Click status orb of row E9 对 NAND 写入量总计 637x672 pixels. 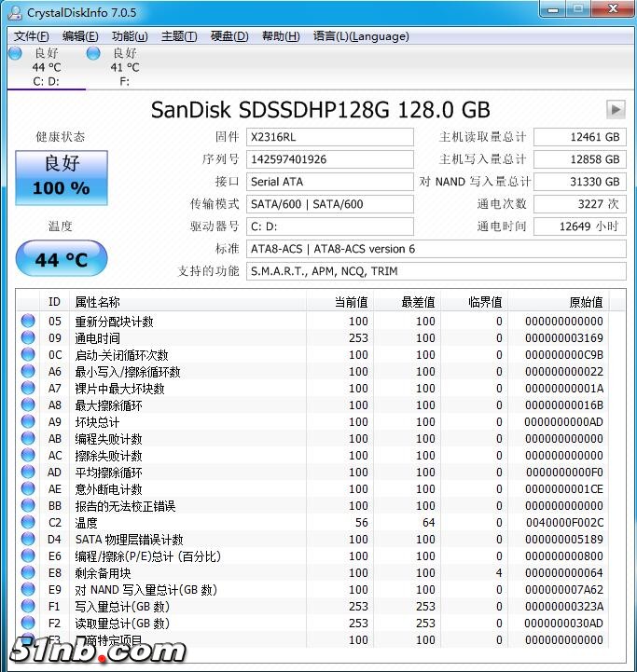28,589
